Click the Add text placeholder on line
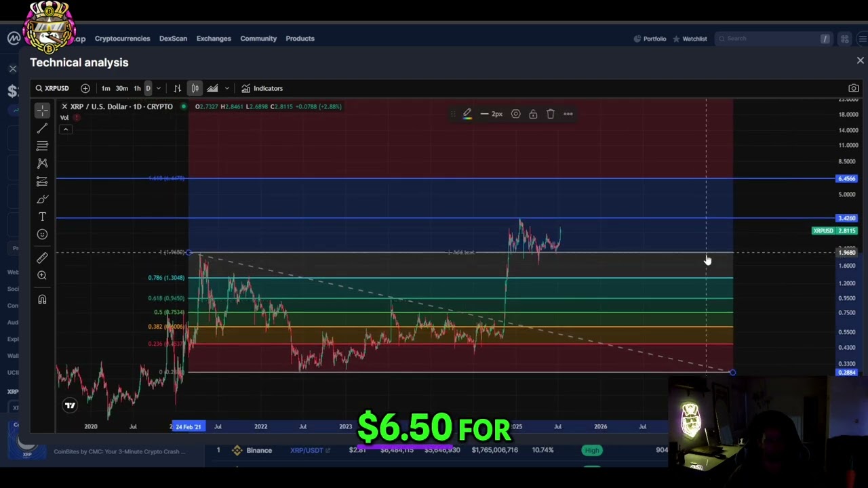 tap(461, 252)
